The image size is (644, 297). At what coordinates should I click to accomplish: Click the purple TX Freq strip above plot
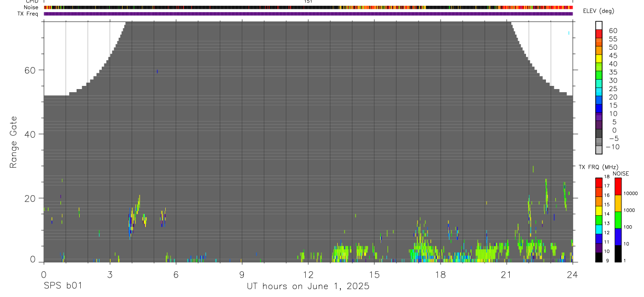pyautogui.click(x=308, y=14)
